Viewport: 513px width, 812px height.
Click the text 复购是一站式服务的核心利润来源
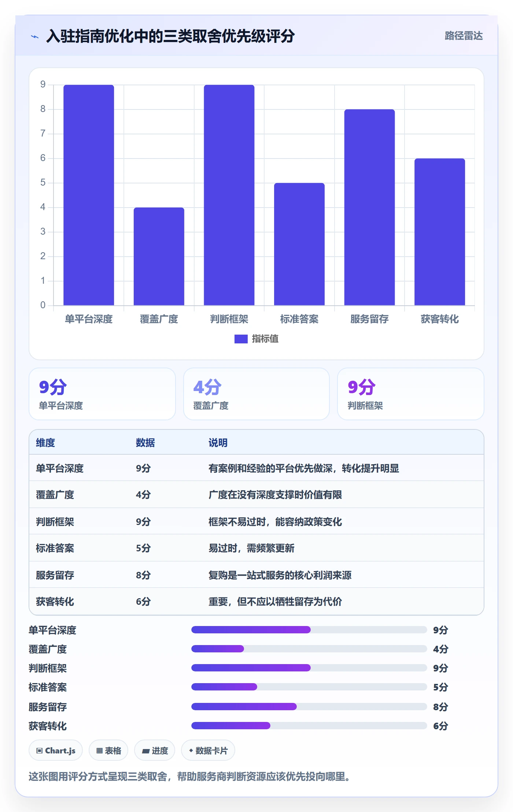coord(280,575)
